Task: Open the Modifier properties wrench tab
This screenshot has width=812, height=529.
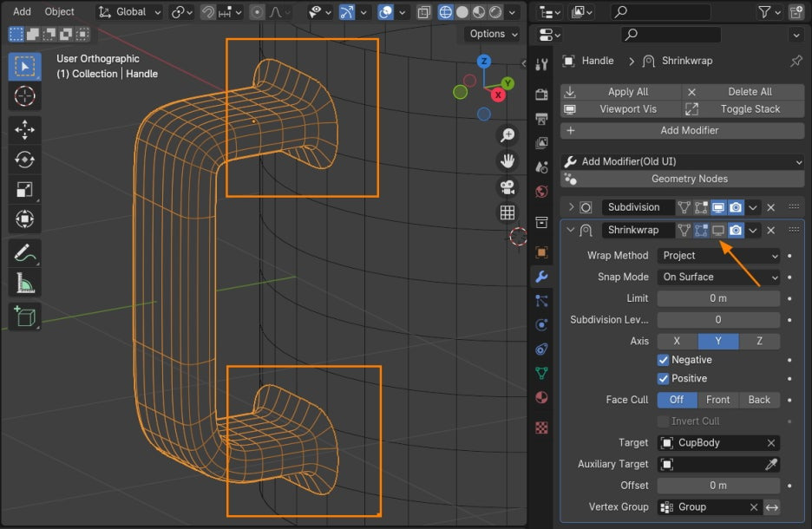Action: click(x=541, y=277)
